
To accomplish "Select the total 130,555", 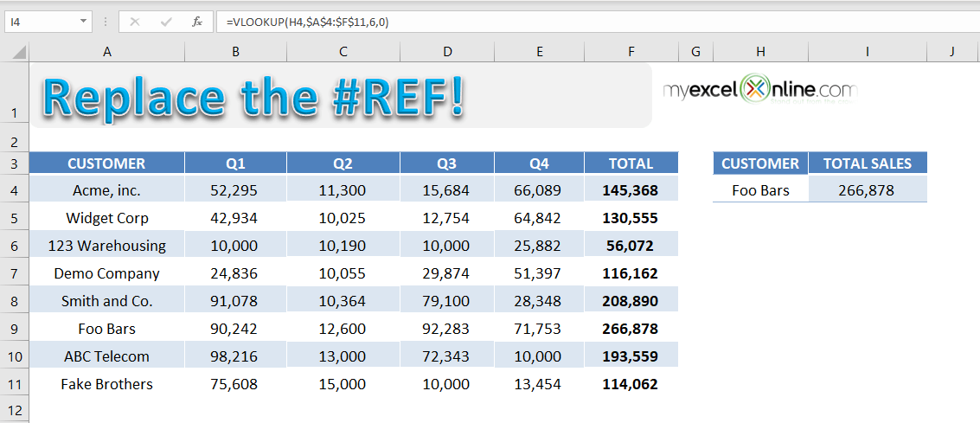I will click(631, 218).
